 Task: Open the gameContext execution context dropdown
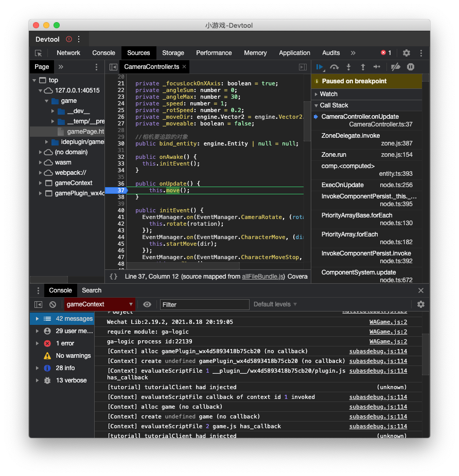99,304
